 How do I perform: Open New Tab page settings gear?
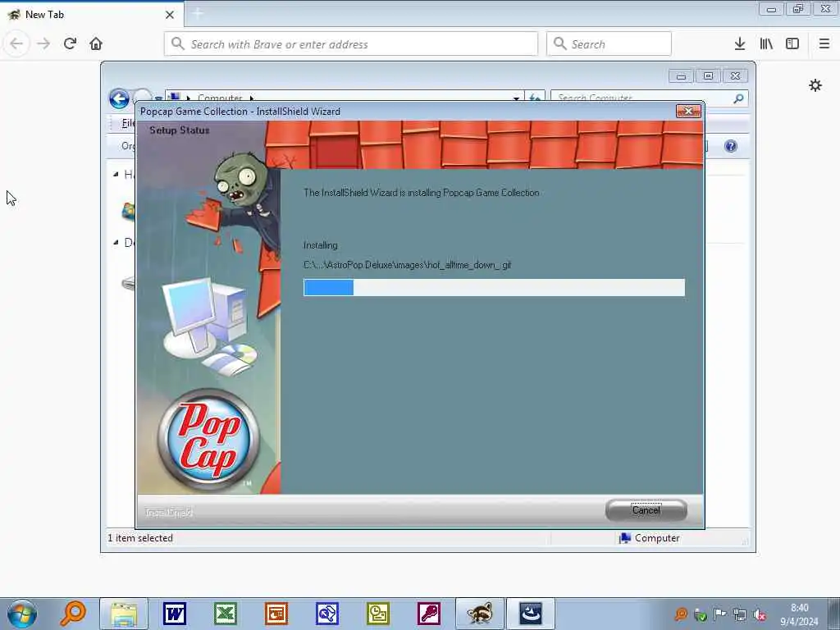[x=815, y=85]
